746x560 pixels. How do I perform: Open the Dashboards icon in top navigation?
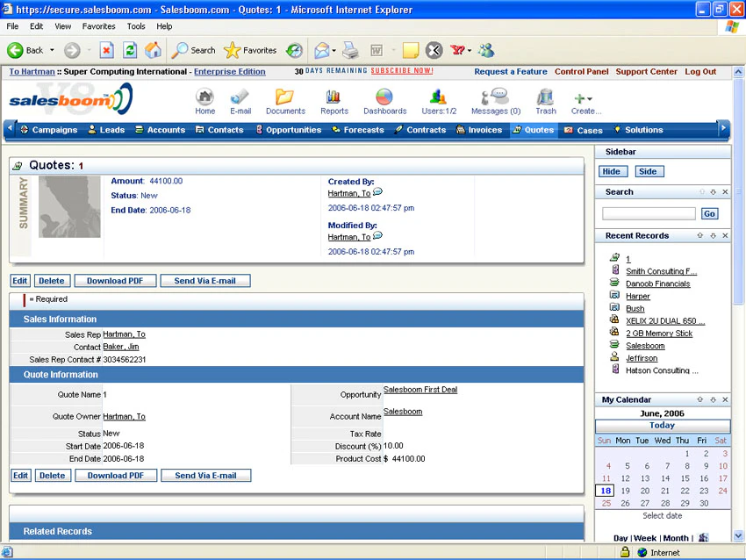pos(385,95)
